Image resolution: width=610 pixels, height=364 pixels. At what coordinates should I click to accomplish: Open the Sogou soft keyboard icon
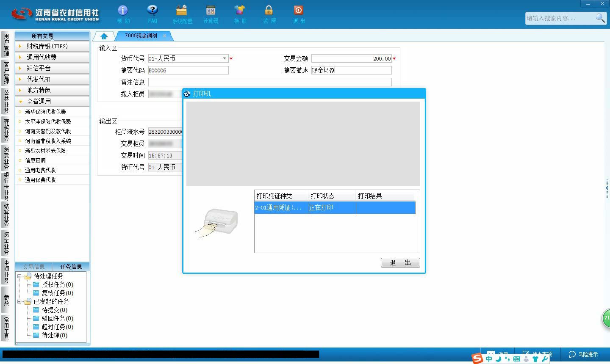tap(516, 359)
